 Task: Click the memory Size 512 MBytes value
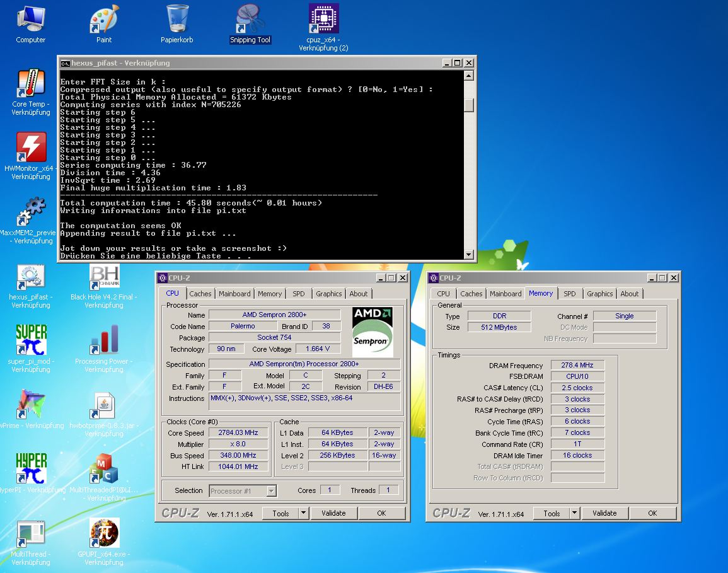(x=499, y=327)
